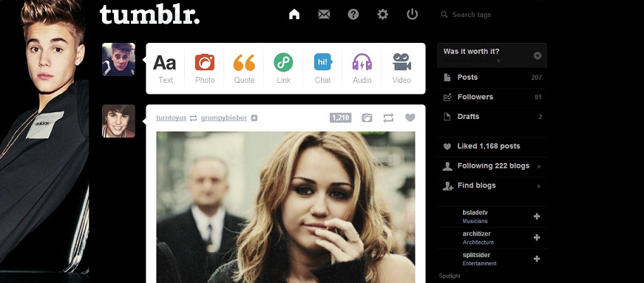Viewport: 644px width, 283px height.
Task: Click the camera icon on turntoyus post
Action: pyautogui.click(x=367, y=118)
